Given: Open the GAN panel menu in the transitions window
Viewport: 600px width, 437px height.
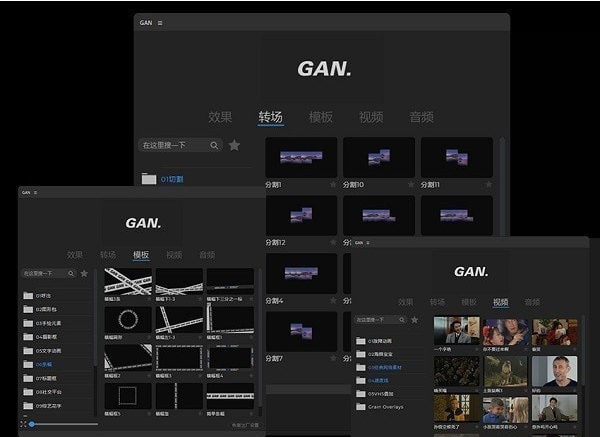Looking at the screenshot, I should coord(160,23).
